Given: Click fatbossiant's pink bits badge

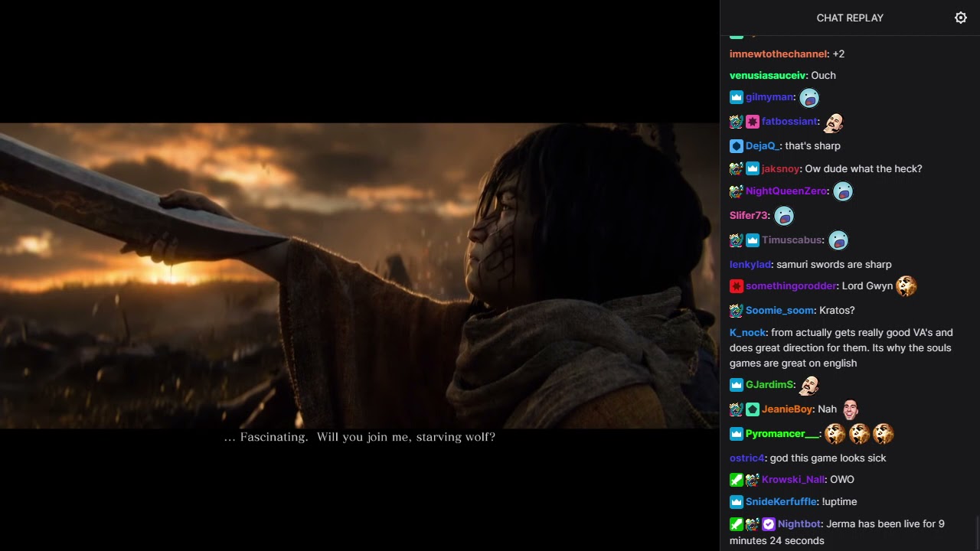Looking at the screenshot, I should coord(753,122).
